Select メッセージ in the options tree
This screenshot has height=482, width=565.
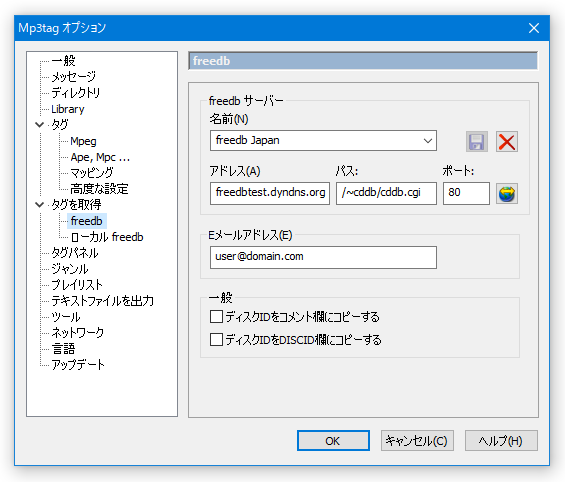tap(74, 76)
